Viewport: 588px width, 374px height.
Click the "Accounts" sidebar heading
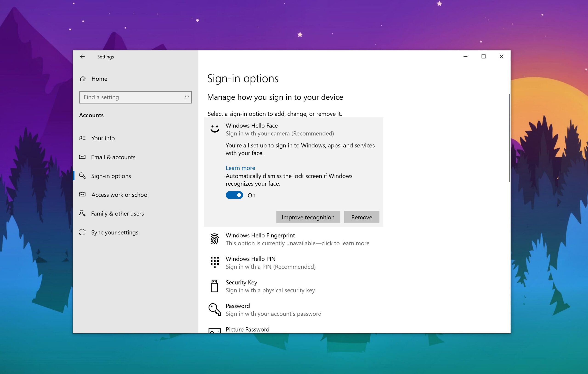coord(91,115)
